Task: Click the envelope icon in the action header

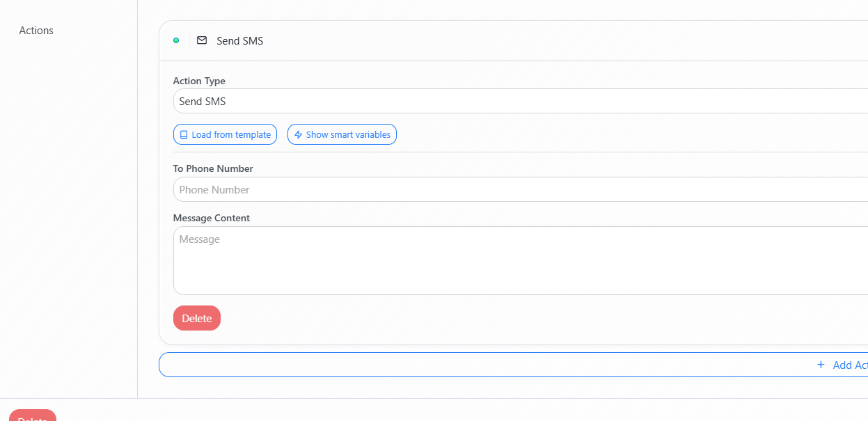Action: point(202,40)
